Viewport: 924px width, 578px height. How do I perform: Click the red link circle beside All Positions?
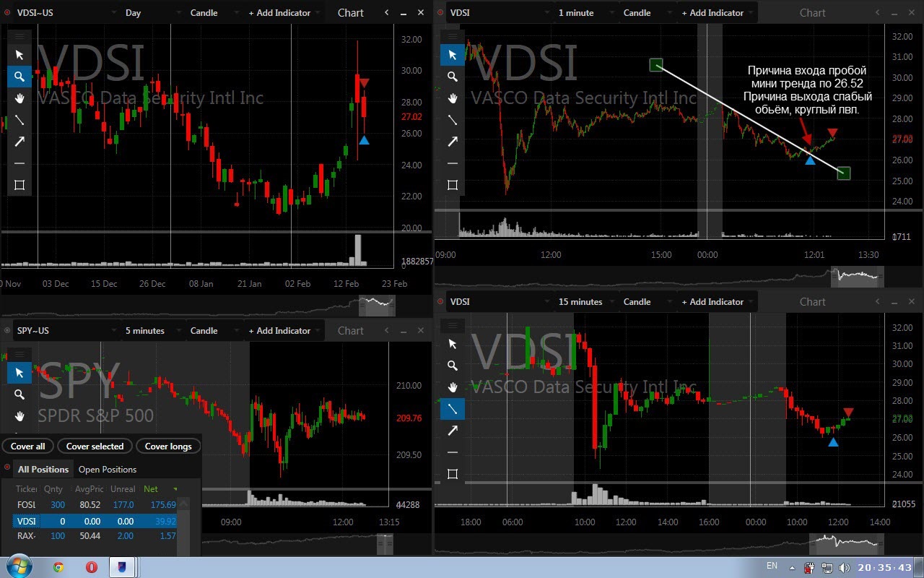pos(6,467)
